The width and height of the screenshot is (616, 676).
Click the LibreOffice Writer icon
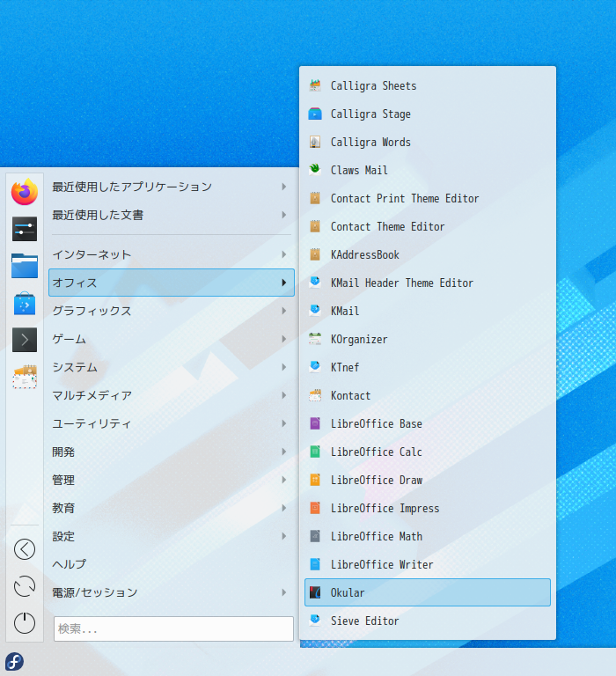point(315,564)
